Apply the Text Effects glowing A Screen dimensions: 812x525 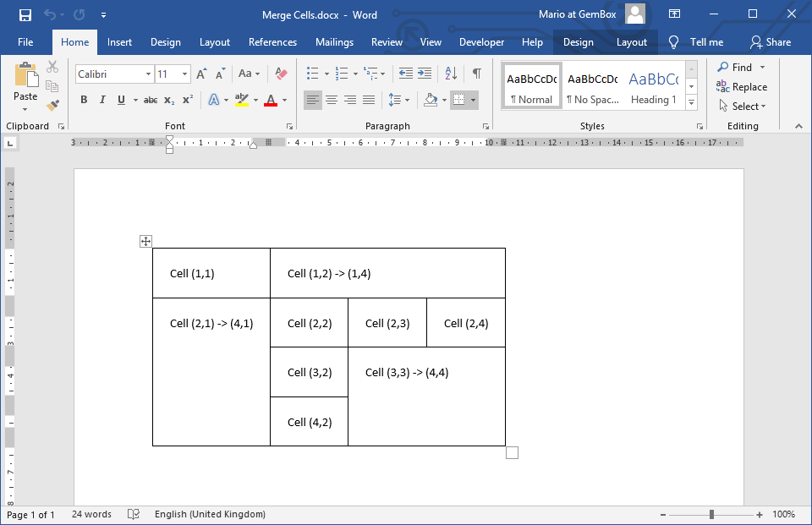click(x=213, y=100)
